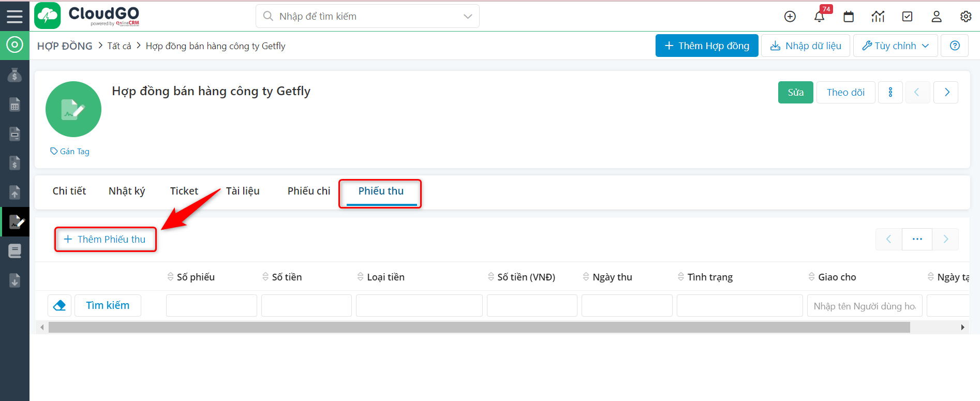Screen dimensions: 980x401
Task: Click the help question mark icon
Action: 955,46
